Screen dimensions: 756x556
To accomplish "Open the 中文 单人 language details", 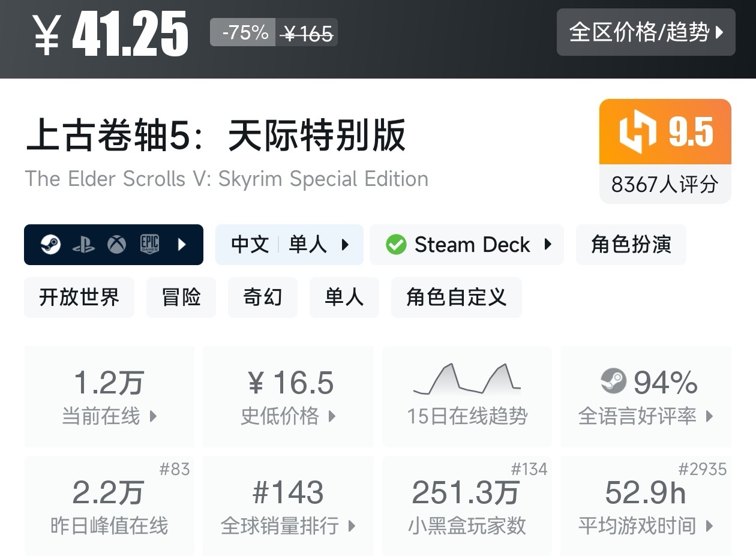I will (289, 245).
